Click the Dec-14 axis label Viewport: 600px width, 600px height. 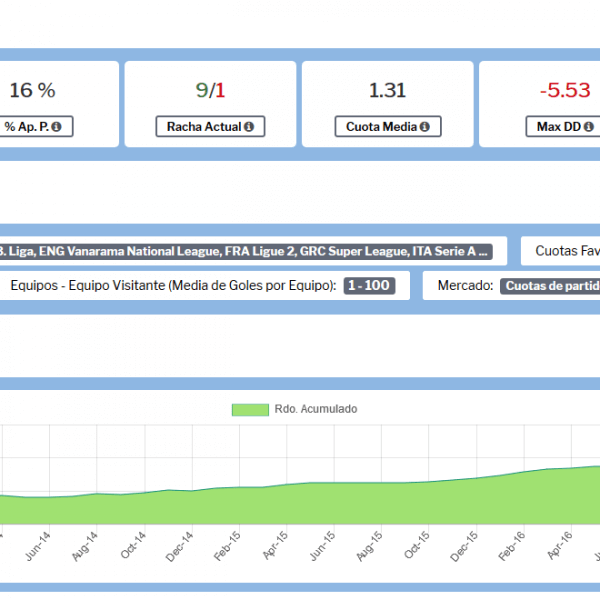(179, 547)
